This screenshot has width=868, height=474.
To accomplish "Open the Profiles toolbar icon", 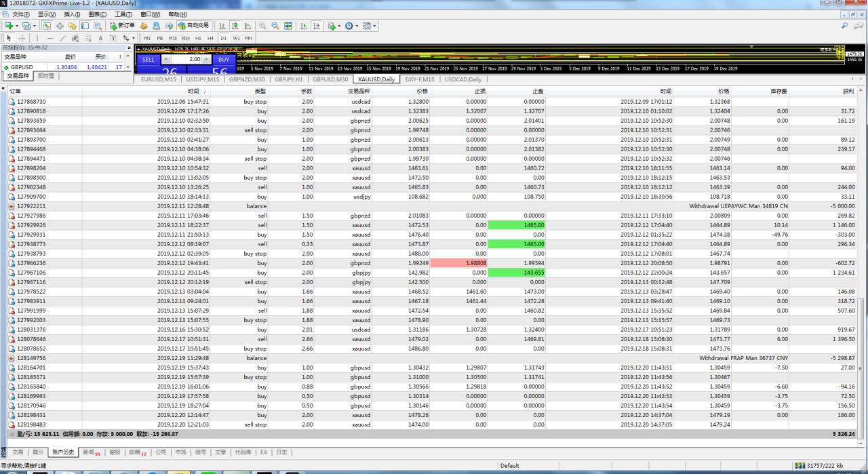I will click(x=26, y=26).
